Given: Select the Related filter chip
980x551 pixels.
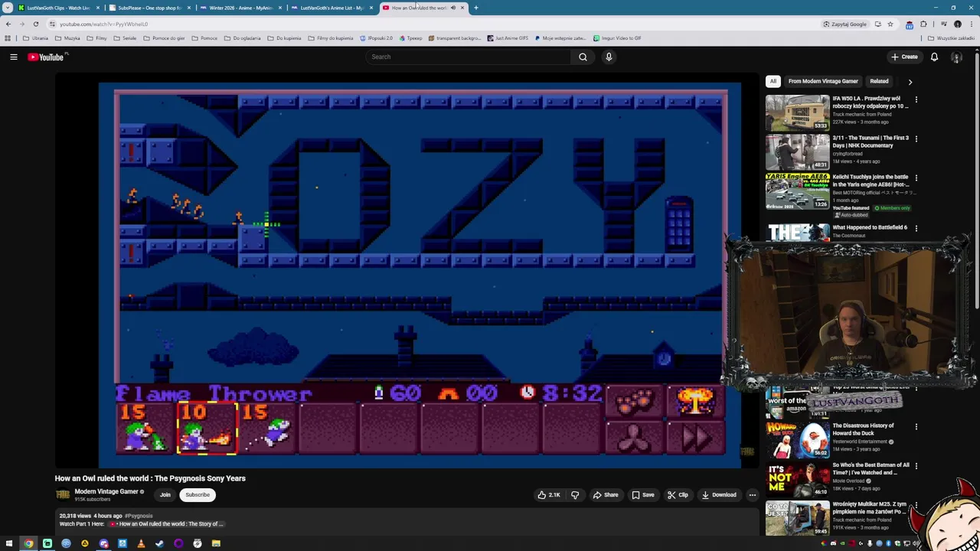Looking at the screenshot, I should (x=879, y=81).
